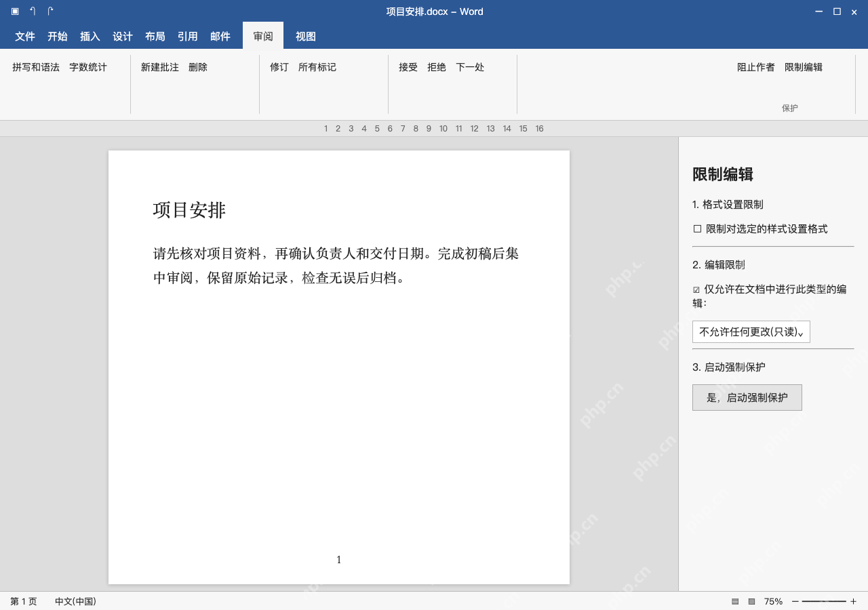The width and height of the screenshot is (868, 610).
Task: Click 是,启动强制保护 button
Action: click(747, 398)
